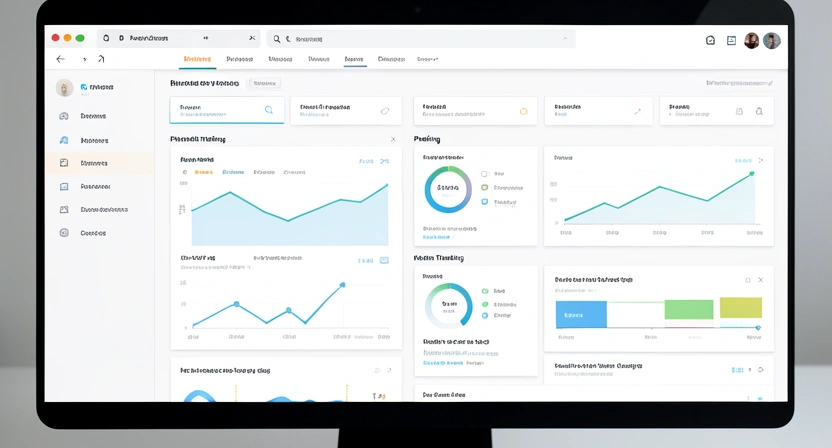Screen dimensions: 832x448
Task: Select the small radio circle before the area chart legend
Action: pyautogui.click(x=185, y=173)
